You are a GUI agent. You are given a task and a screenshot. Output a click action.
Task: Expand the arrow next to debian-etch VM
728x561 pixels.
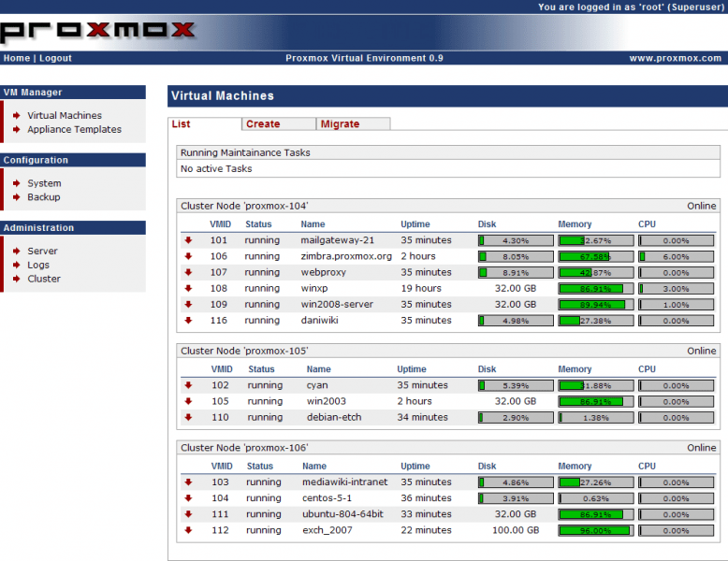coord(188,417)
